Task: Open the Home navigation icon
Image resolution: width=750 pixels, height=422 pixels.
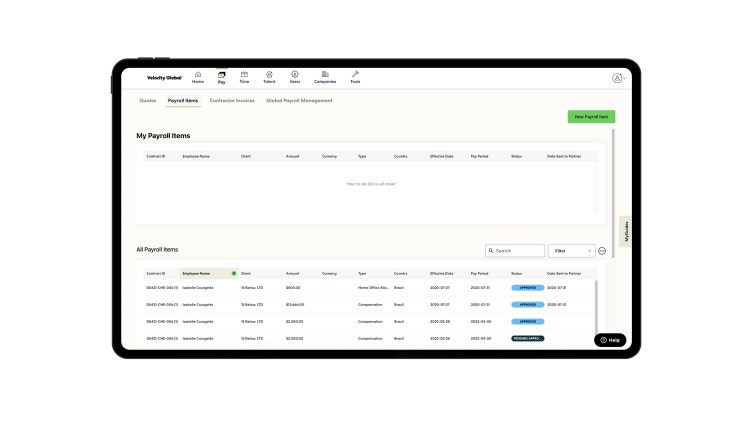Action: click(x=197, y=76)
